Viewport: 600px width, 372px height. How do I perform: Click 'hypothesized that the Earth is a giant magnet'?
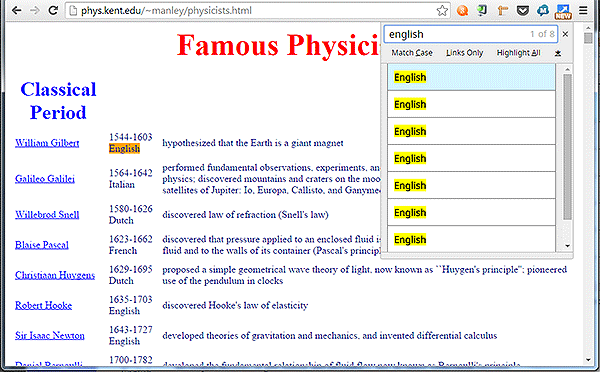pos(253,143)
